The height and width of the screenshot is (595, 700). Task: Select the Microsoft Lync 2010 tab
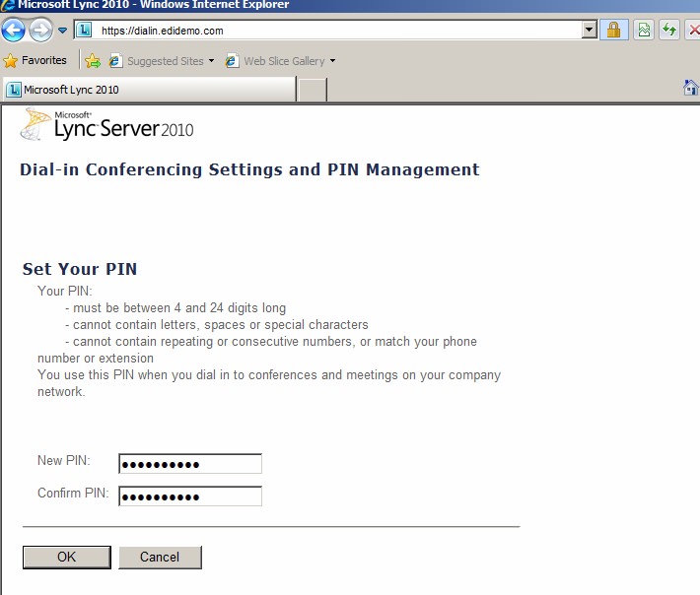pyautogui.click(x=150, y=90)
